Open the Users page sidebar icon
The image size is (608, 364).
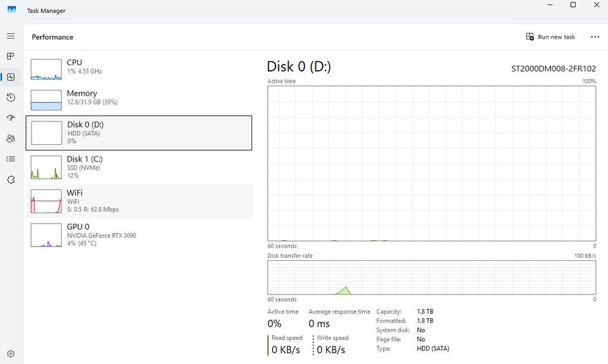tap(11, 139)
